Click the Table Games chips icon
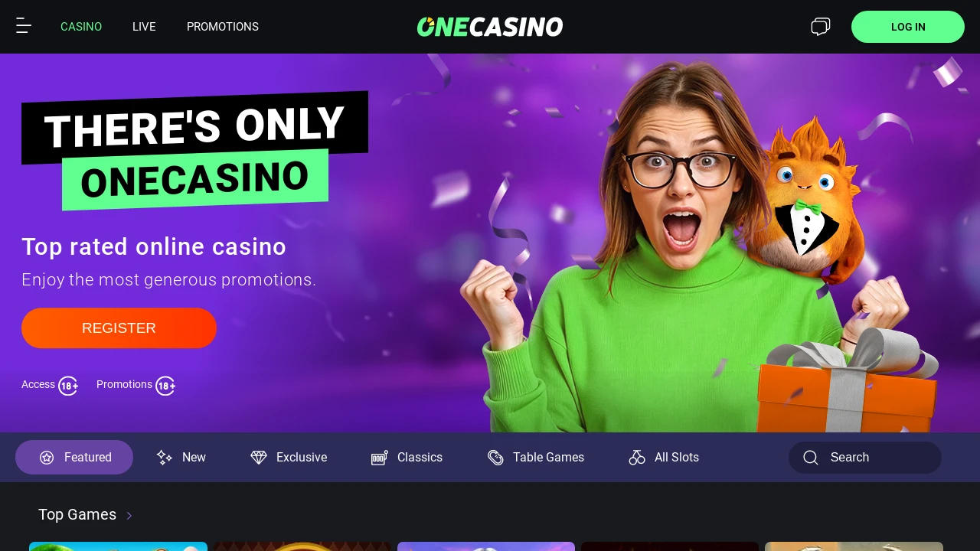This screenshot has width=980, height=551. tap(496, 458)
